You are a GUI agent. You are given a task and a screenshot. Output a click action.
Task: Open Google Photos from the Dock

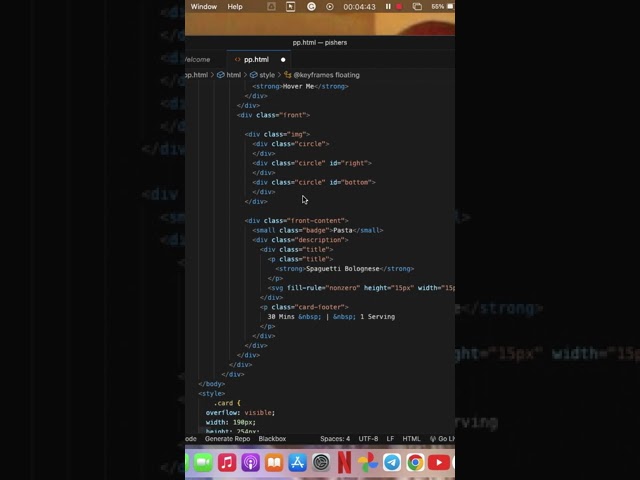click(368, 462)
